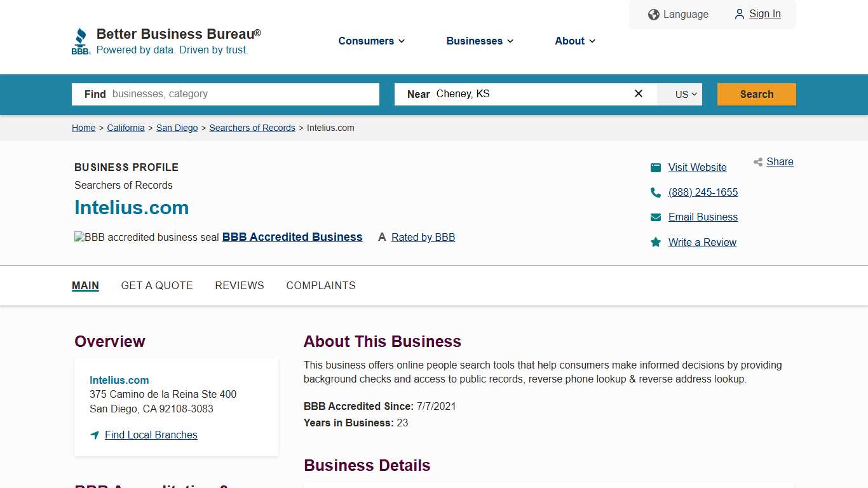Click the star icon next to Write a Review
This screenshot has height=488, width=868.
(656, 242)
